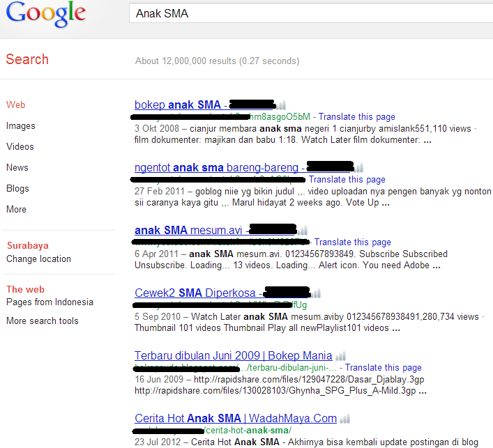
Task: Translate the page of the 6 Apr 2011 result
Action: point(352,242)
